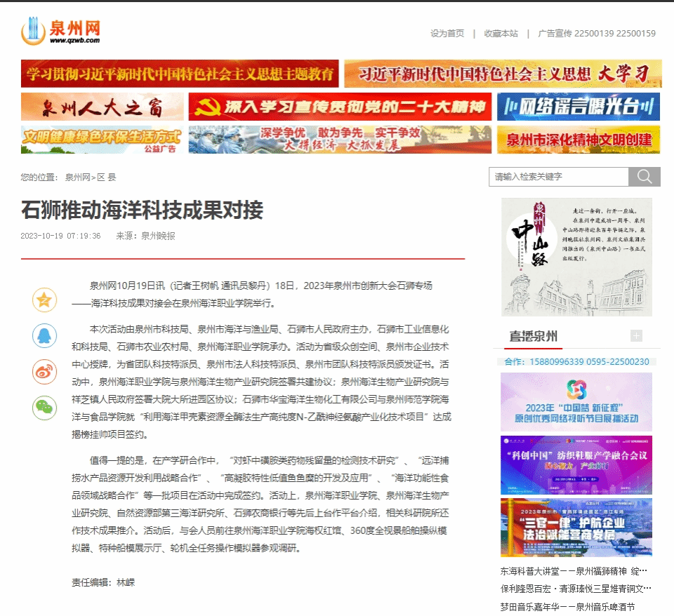Viewport: 674px width, 616px height.
Task: Open the 泉州中山路 book promo image
Action: 576,257
